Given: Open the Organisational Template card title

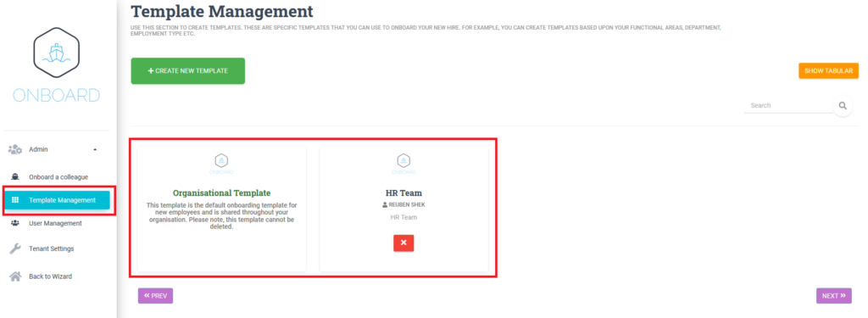Looking at the screenshot, I should [x=221, y=193].
